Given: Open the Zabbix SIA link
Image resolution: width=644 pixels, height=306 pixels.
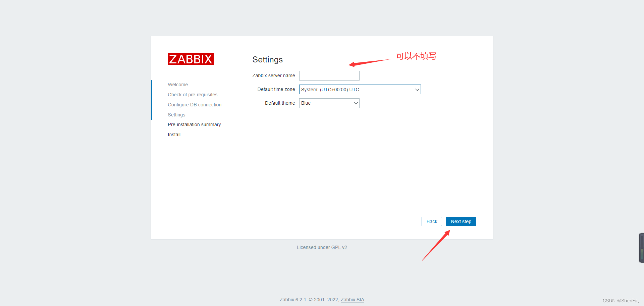Looking at the screenshot, I should click(x=352, y=300).
